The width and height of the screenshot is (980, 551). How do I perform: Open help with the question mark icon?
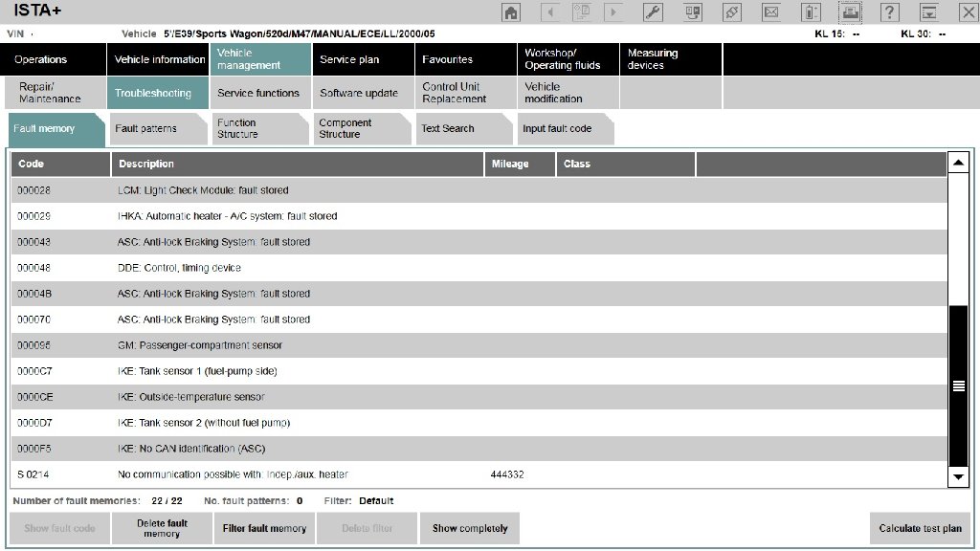tap(889, 11)
